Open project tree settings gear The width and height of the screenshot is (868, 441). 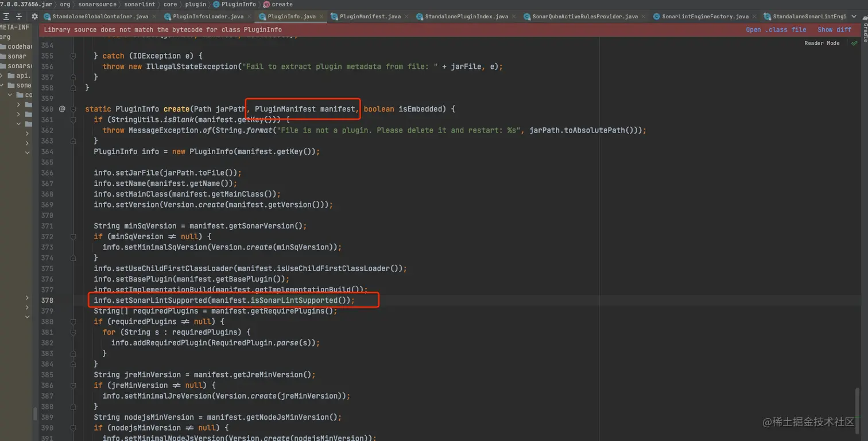(x=34, y=17)
